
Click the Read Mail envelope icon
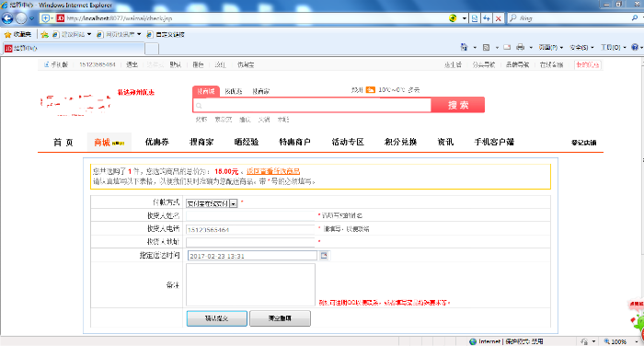[x=507, y=47]
